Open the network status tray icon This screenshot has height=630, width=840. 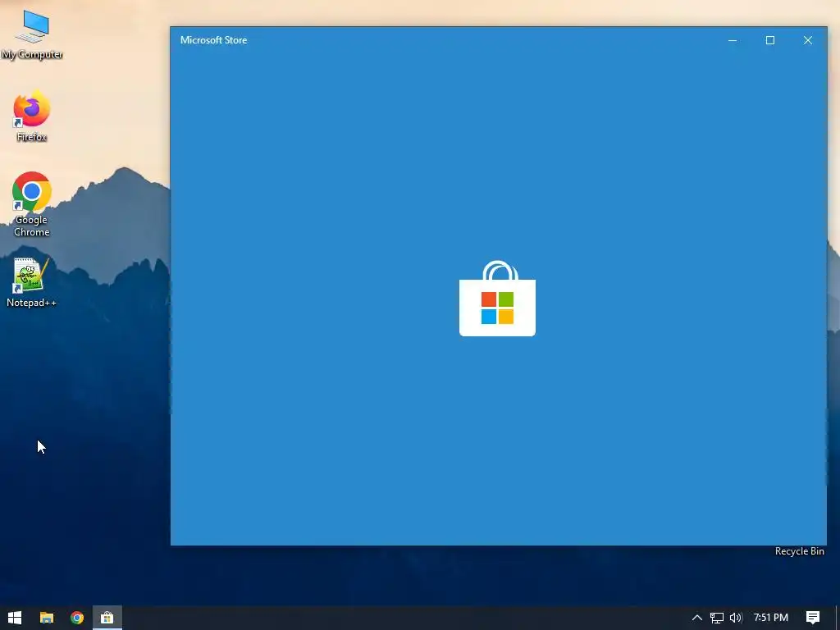tap(717, 618)
